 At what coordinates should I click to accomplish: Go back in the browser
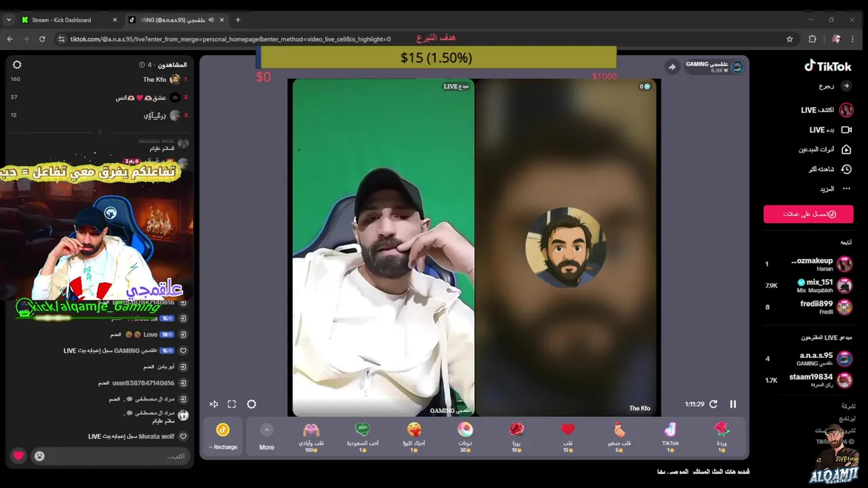coord(9,39)
